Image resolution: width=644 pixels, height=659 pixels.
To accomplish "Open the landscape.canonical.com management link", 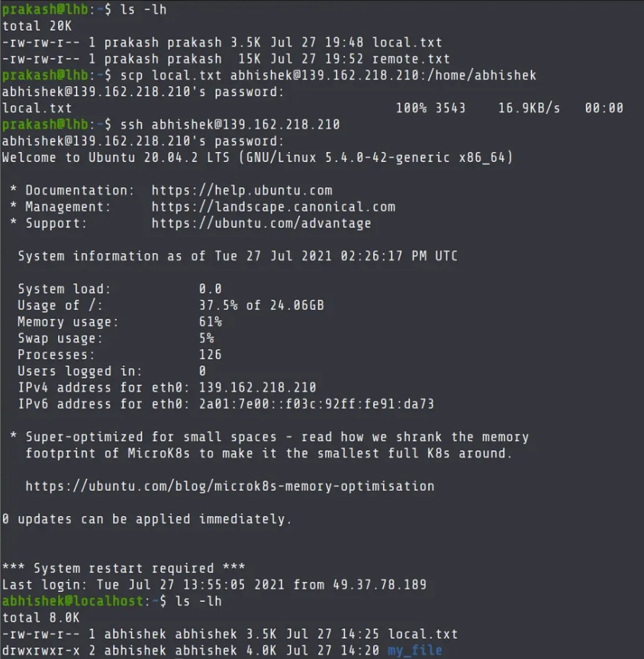I will (273, 207).
